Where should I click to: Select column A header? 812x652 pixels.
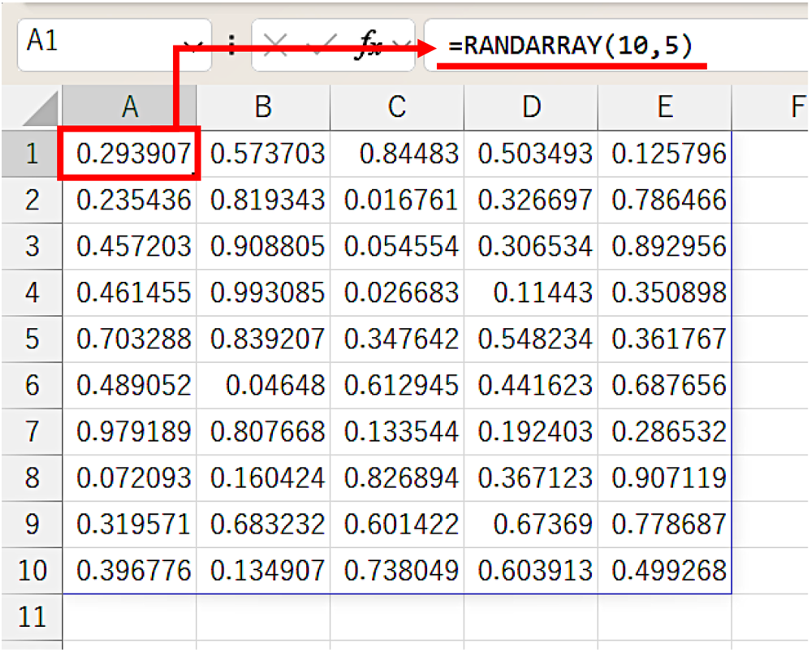[x=129, y=106]
